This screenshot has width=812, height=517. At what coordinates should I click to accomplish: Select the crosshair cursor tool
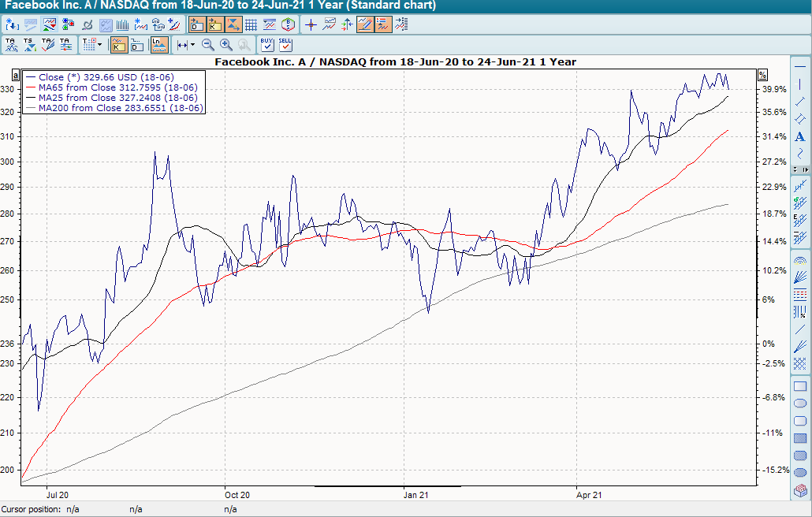pyautogui.click(x=309, y=24)
